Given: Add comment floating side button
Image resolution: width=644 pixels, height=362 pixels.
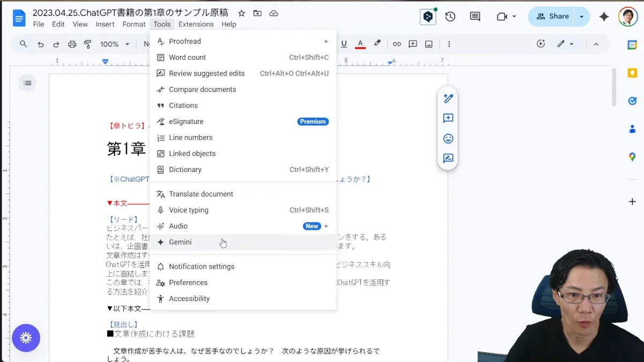Looking at the screenshot, I should pos(448,118).
